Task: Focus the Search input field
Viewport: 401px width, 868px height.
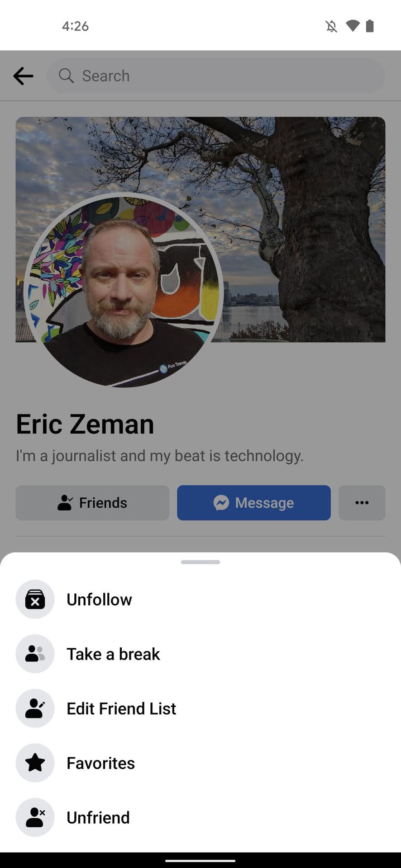Action: [216, 76]
